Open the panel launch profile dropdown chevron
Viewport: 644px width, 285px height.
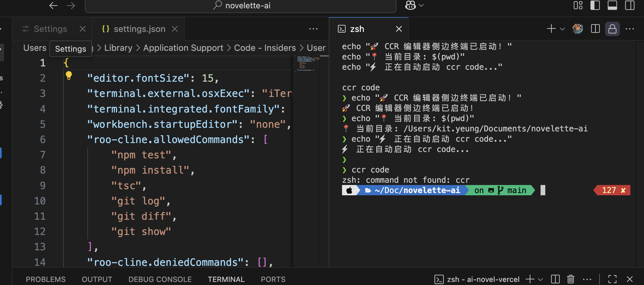(541, 279)
